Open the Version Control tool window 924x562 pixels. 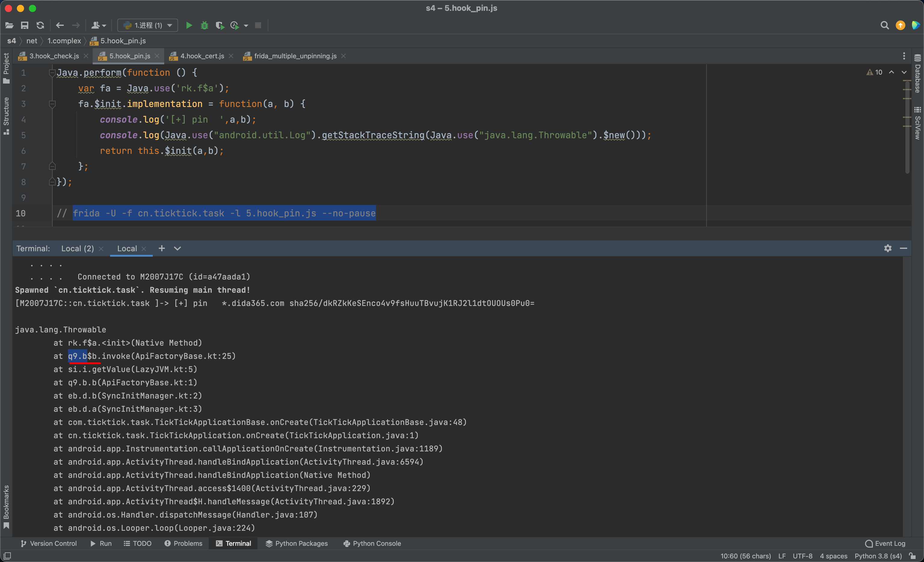tap(48, 543)
